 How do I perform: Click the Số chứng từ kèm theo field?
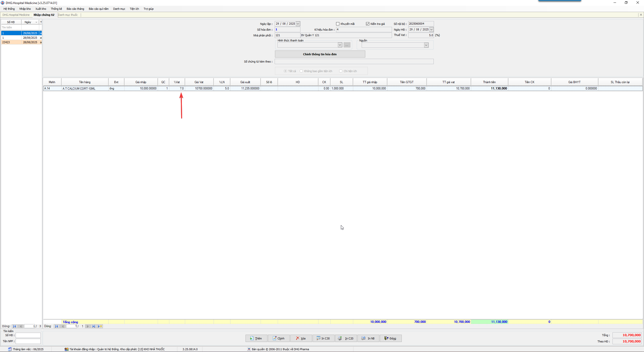354,62
